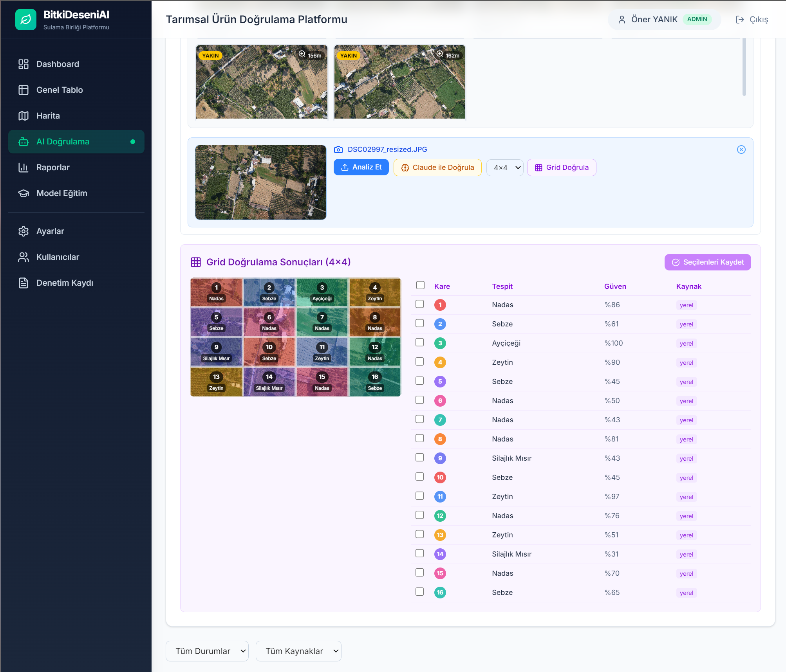Image resolution: width=786 pixels, height=672 pixels.
Task: Open the Genel Tablo sidebar item
Action: click(76, 90)
